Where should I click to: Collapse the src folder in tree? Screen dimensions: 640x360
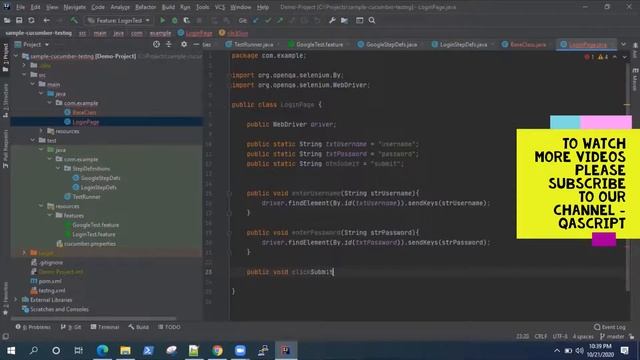pos(24,75)
